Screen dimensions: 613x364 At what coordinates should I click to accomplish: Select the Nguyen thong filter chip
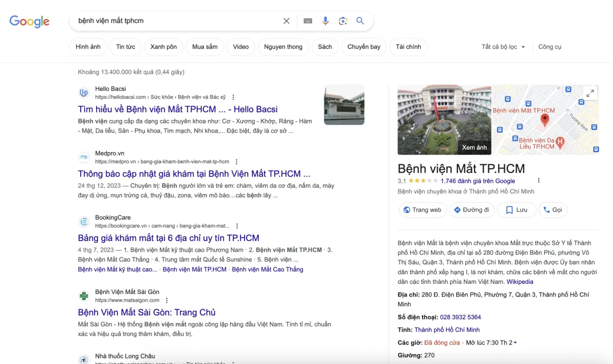click(283, 47)
